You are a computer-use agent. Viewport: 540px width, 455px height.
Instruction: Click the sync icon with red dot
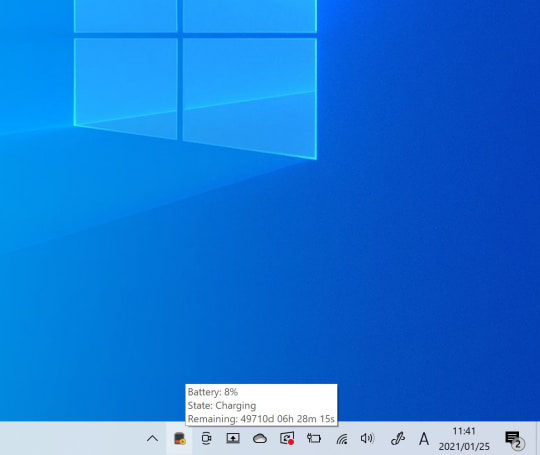click(x=287, y=438)
